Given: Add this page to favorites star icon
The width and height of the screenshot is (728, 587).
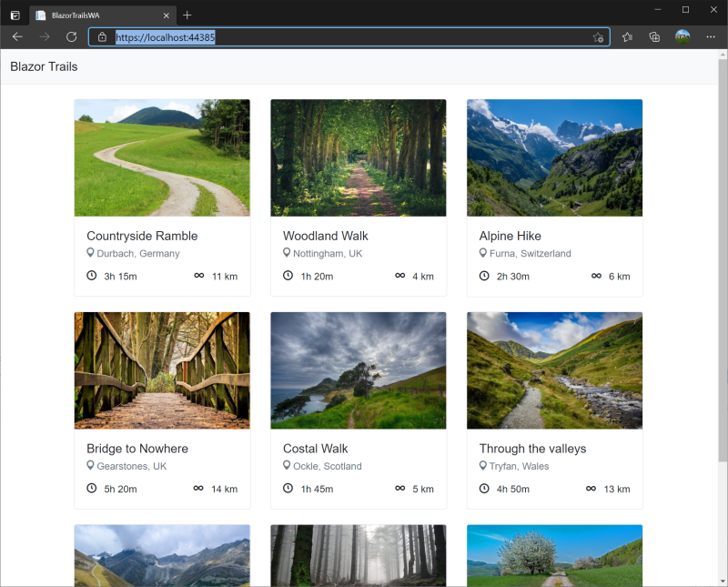Looking at the screenshot, I should (x=598, y=37).
